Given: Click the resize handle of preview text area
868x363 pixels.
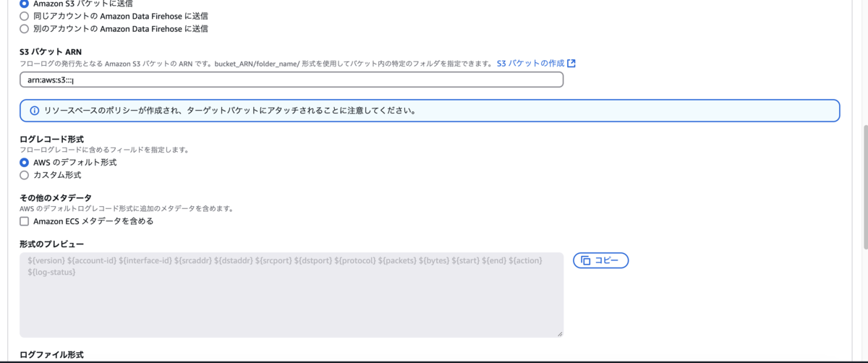Looking at the screenshot, I should point(559,333).
